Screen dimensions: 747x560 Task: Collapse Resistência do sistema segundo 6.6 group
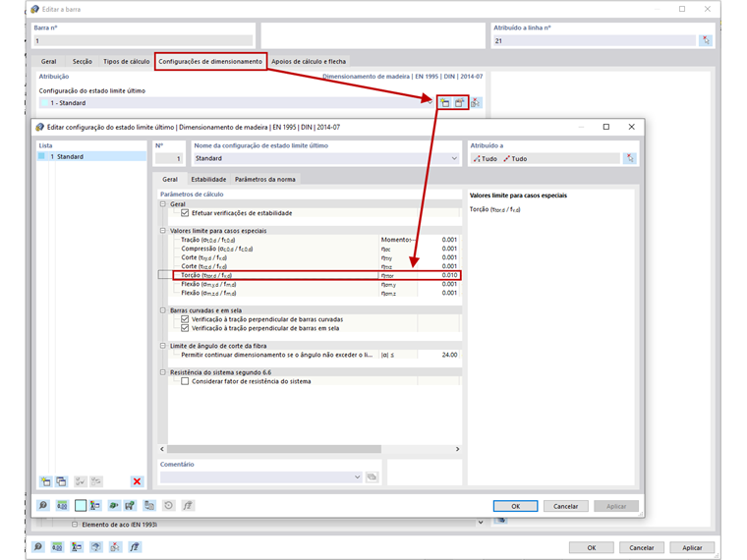coord(163,372)
